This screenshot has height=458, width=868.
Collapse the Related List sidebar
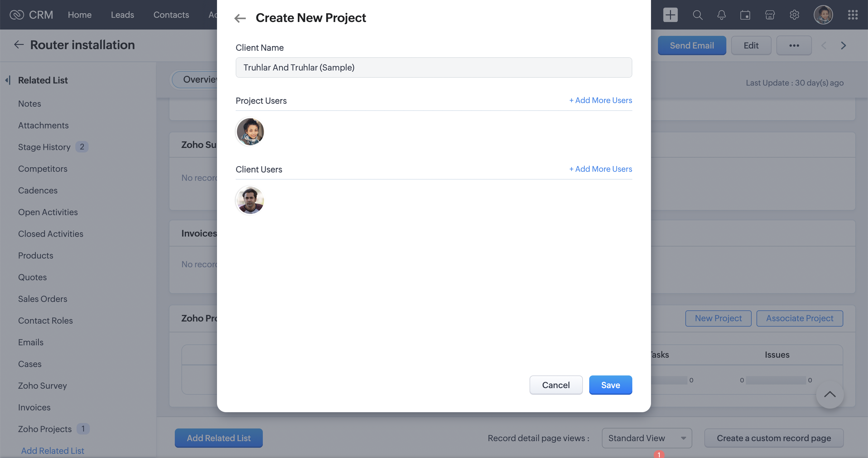pos(8,80)
